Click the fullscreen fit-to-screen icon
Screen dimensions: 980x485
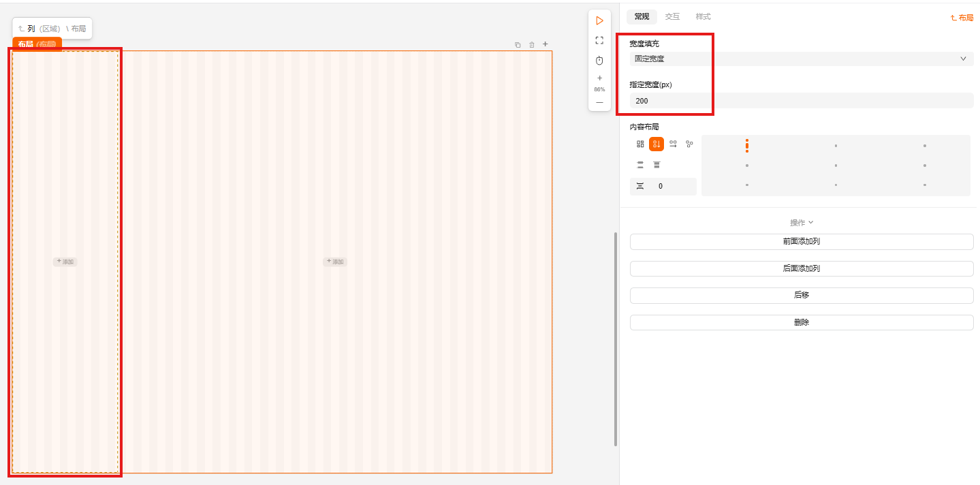coord(599,40)
